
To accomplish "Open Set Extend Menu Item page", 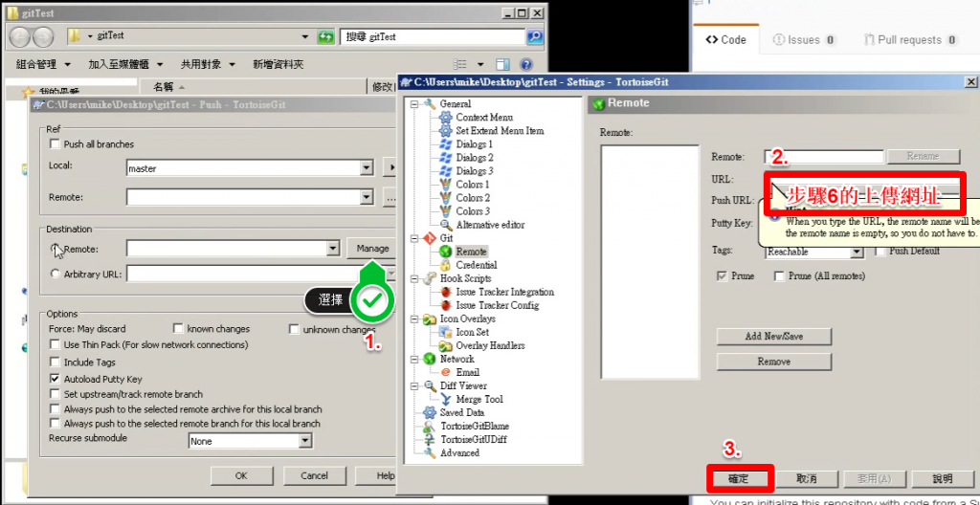I will point(500,131).
